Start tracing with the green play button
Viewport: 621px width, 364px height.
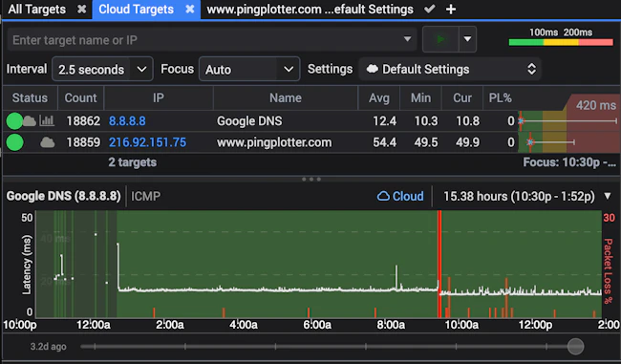click(x=440, y=39)
